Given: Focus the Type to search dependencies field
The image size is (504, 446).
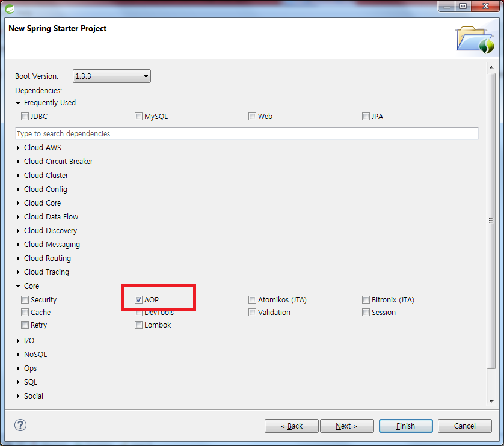Looking at the screenshot, I should pyautogui.click(x=247, y=133).
